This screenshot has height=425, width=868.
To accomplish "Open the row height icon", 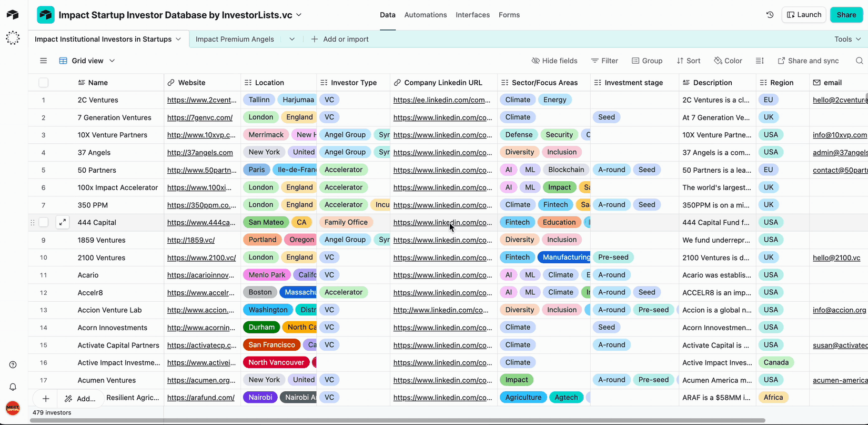I will [760, 61].
